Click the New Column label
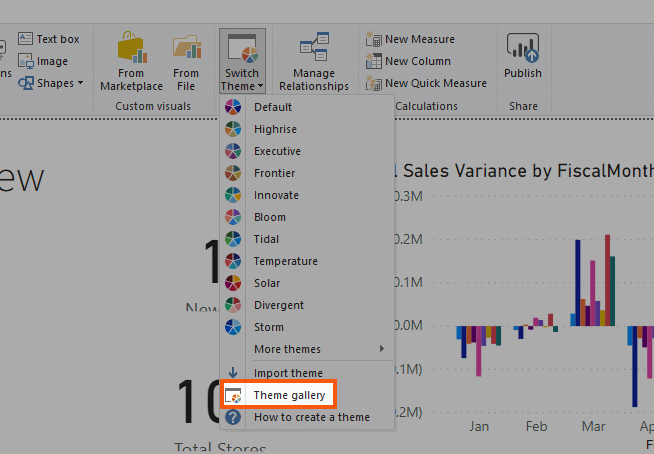The height and width of the screenshot is (454, 654). coord(418,61)
